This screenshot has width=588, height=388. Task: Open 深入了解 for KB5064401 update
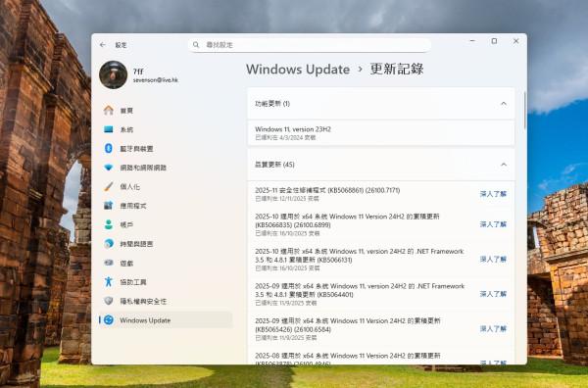pos(493,294)
